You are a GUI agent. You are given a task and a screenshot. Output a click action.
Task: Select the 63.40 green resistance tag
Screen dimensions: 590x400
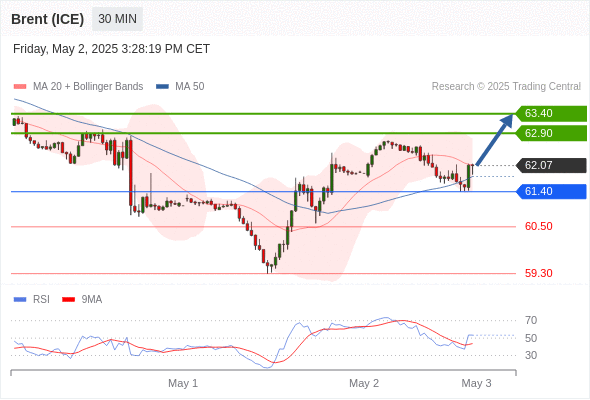550,113
